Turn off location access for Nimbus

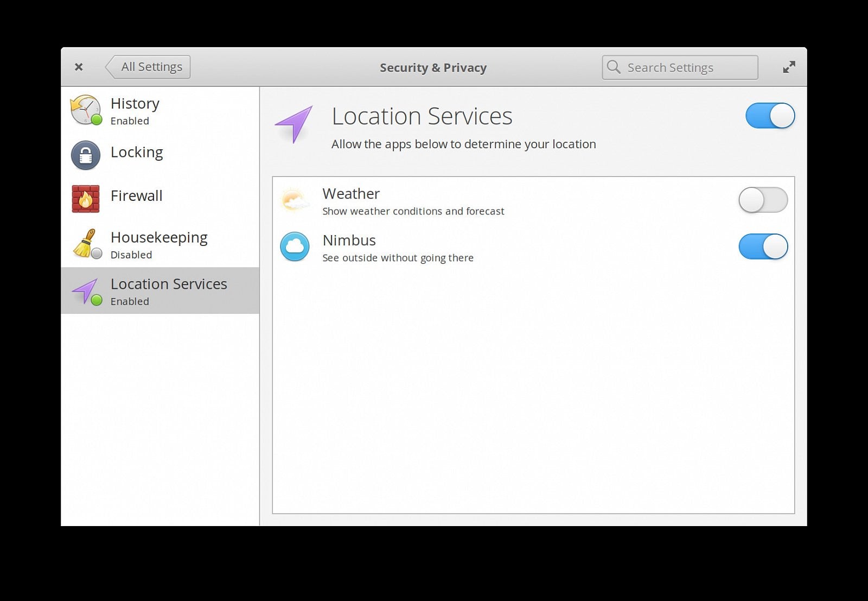pyautogui.click(x=763, y=246)
